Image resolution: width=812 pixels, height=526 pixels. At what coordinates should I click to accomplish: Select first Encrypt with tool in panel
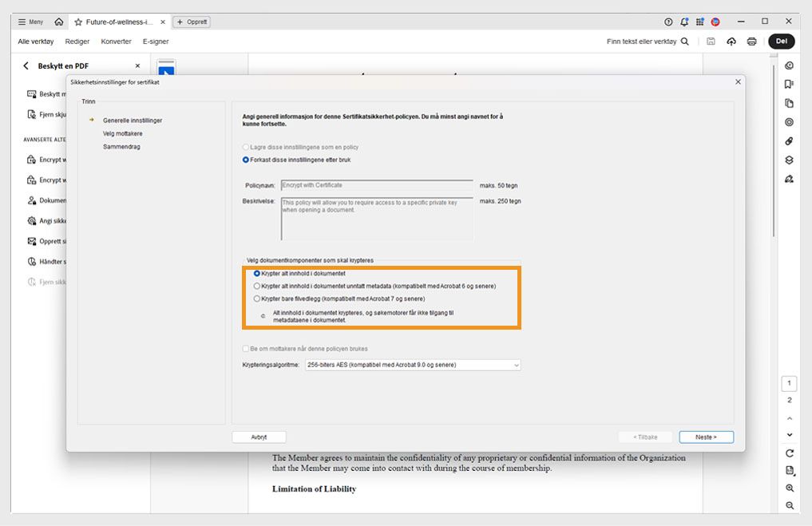point(46,160)
